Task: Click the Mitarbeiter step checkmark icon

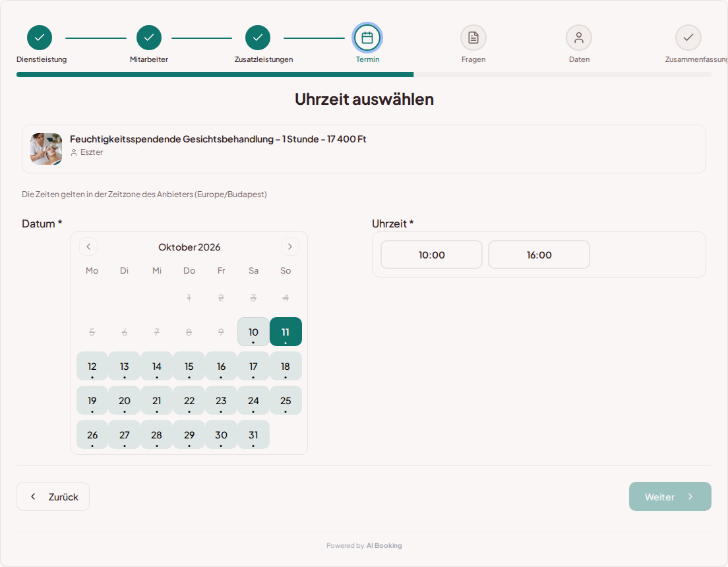Action: pyautogui.click(x=148, y=38)
